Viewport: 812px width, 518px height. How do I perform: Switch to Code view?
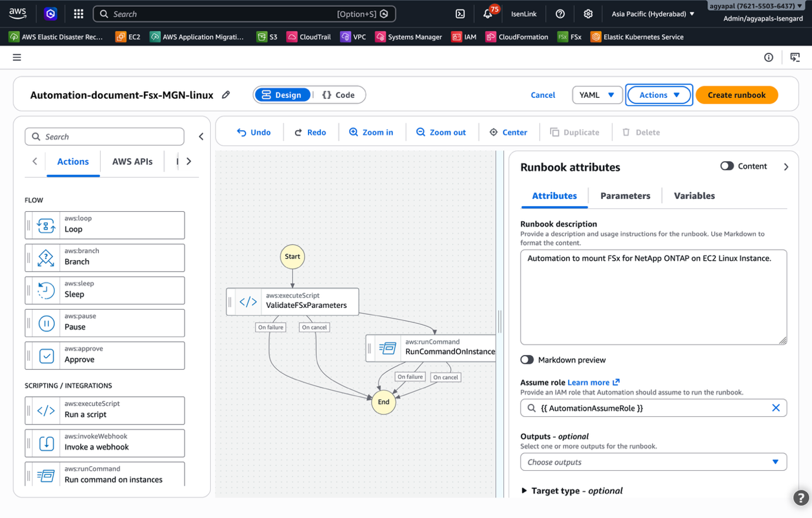(x=339, y=95)
